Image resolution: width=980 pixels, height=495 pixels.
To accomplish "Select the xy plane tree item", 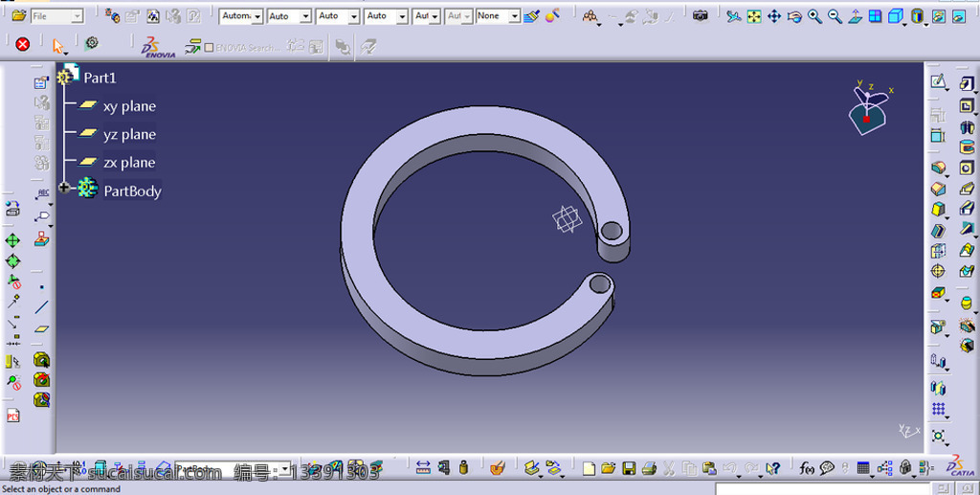I will point(129,106).
